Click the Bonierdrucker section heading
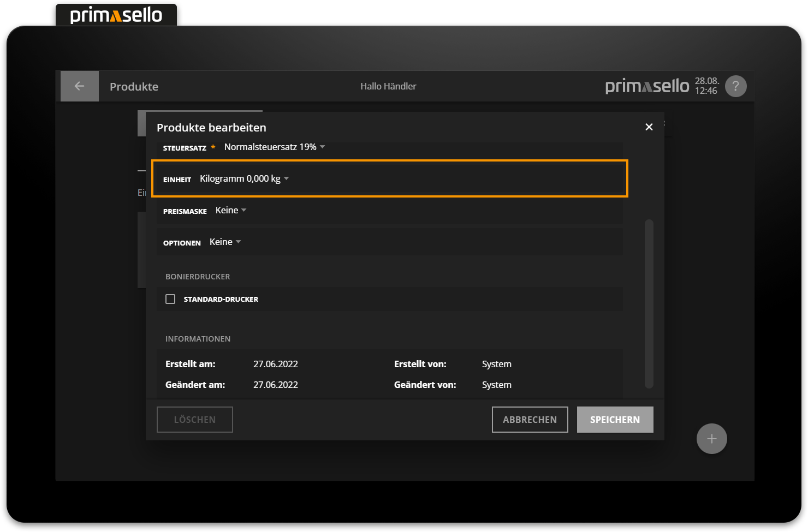The height and width of the screenshot is (532, 808). 198,277
